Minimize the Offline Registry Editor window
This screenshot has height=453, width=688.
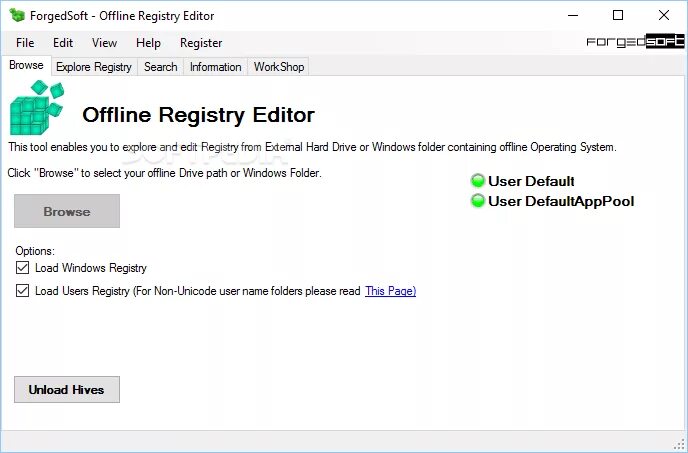(573, 15)
